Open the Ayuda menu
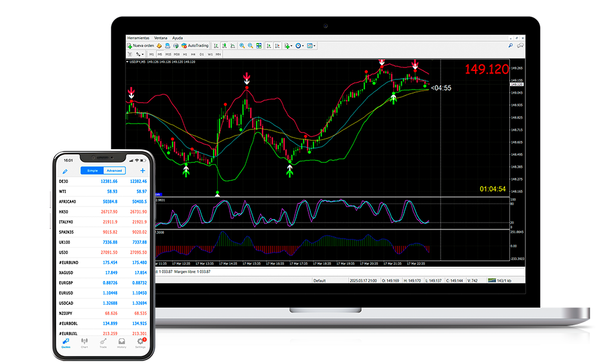Screen dimensions: 597x364 178,38
